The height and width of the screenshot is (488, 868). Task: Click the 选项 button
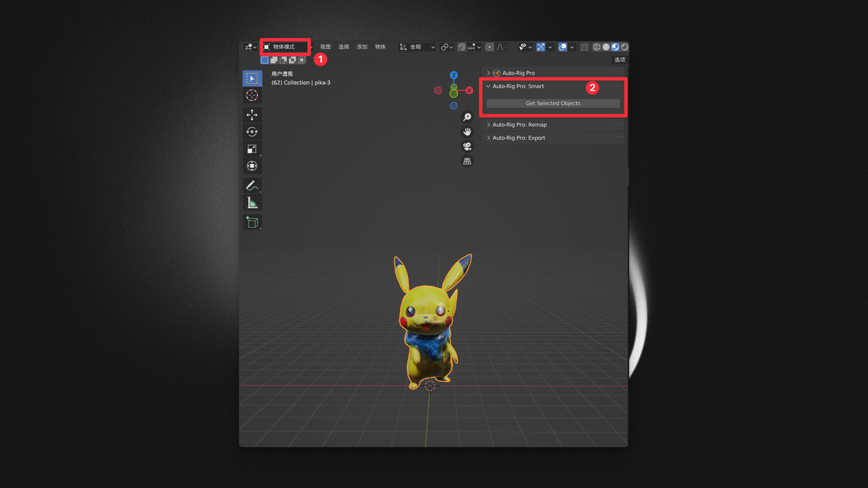(618, 60)
